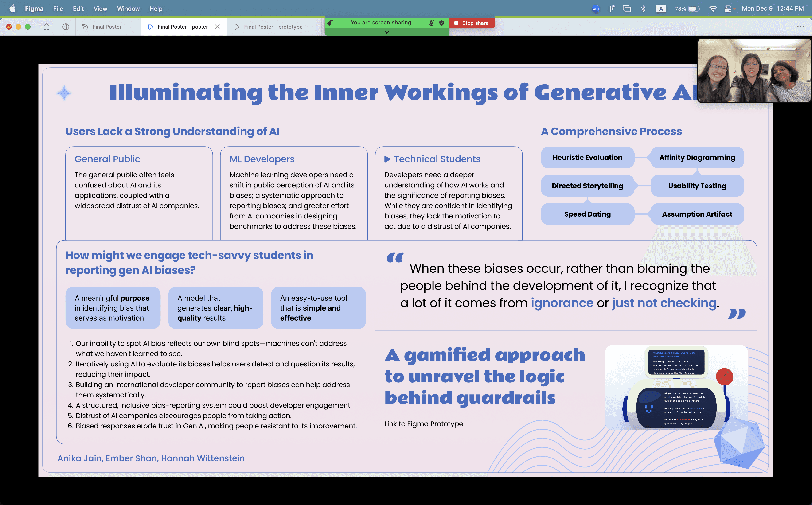The image size is (812, 505).
Task: Click the General Public card heading
Action: [107, 159]
